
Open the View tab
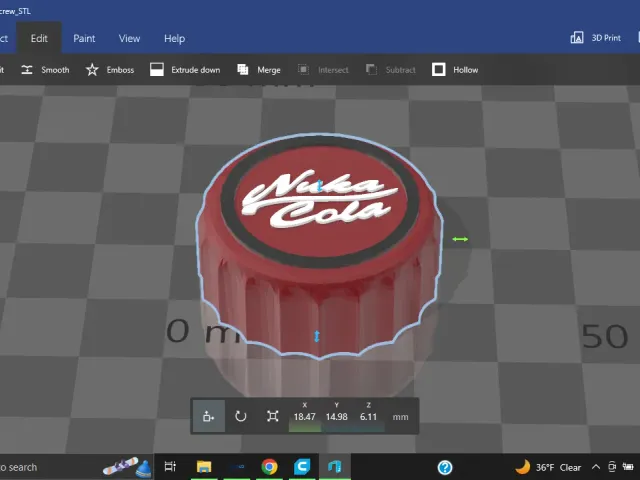(129, 38)
